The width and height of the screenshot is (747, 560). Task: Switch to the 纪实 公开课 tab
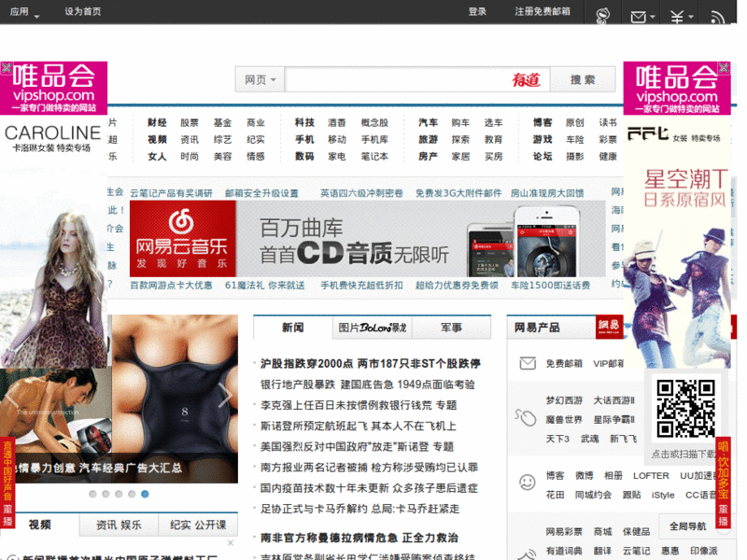coord(198,525)
